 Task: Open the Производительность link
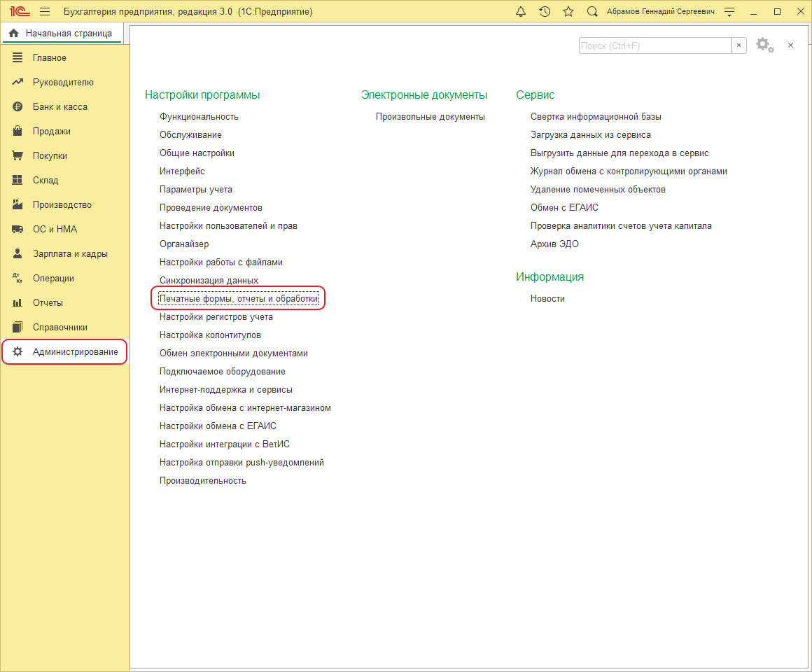point(202,480)
